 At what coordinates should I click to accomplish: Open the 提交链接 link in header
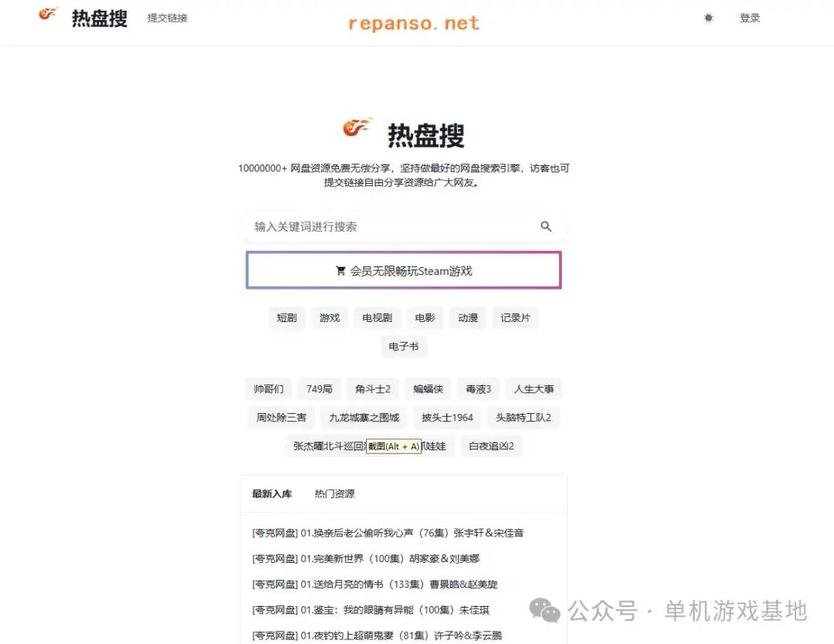pos(168,18)
